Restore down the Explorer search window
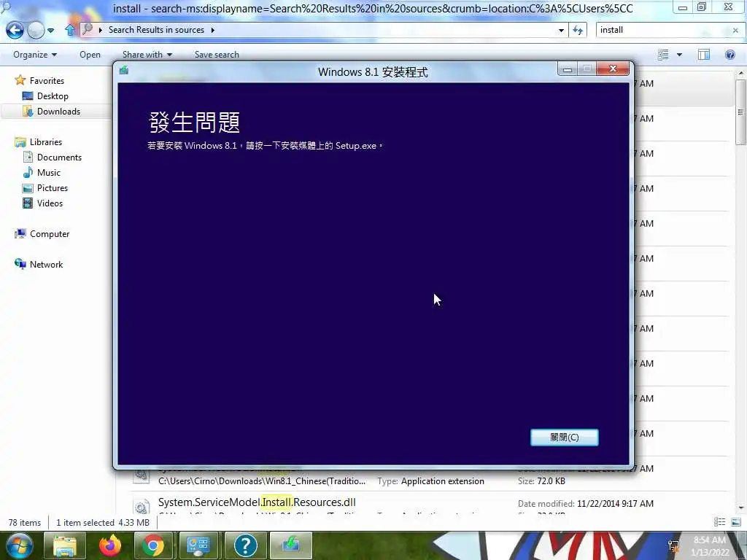Image resolution: width=747 pixels, height=560 pixels. [x=701, y=7]
